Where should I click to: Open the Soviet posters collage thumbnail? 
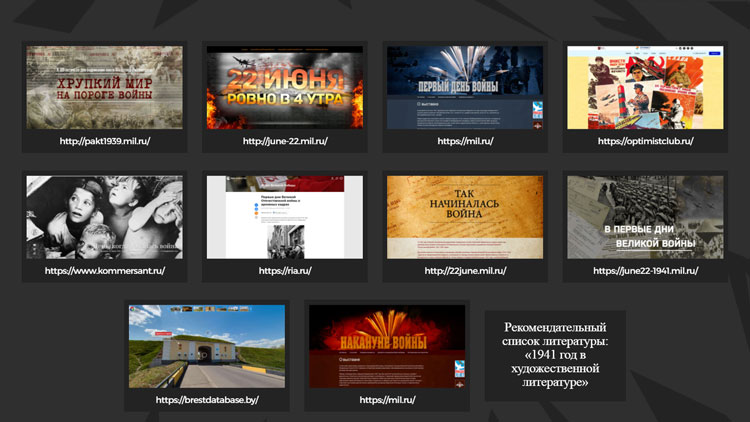pyautogui.click(x=645, y=87)
